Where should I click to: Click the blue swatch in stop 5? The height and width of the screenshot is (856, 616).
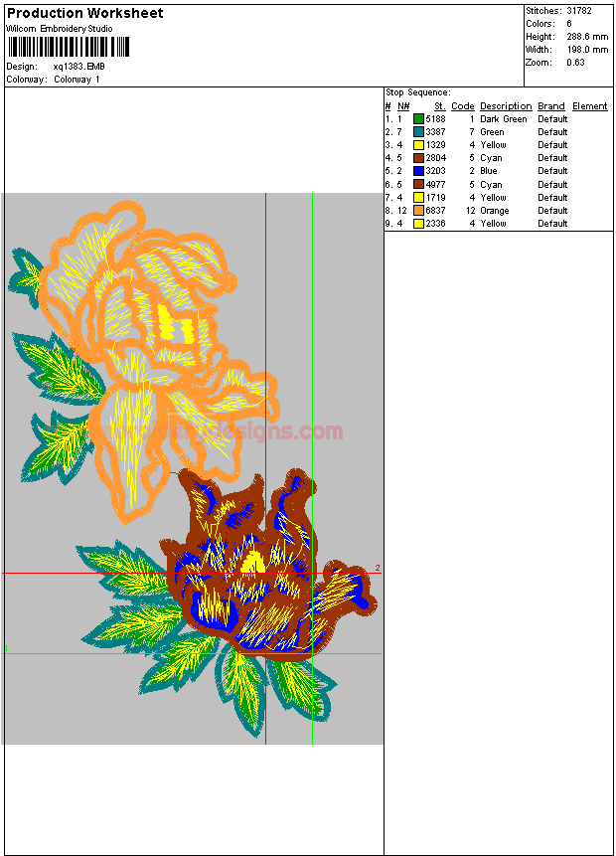tap(418, 171)
